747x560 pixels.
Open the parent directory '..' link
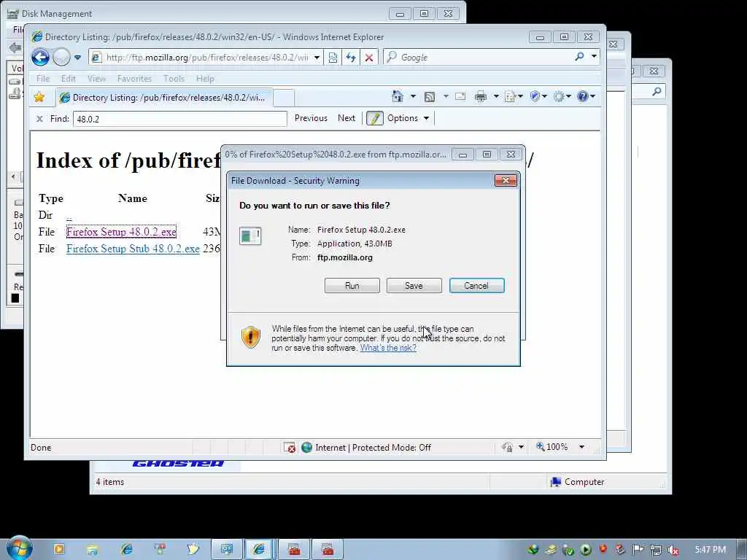click(x=69, y=217)
